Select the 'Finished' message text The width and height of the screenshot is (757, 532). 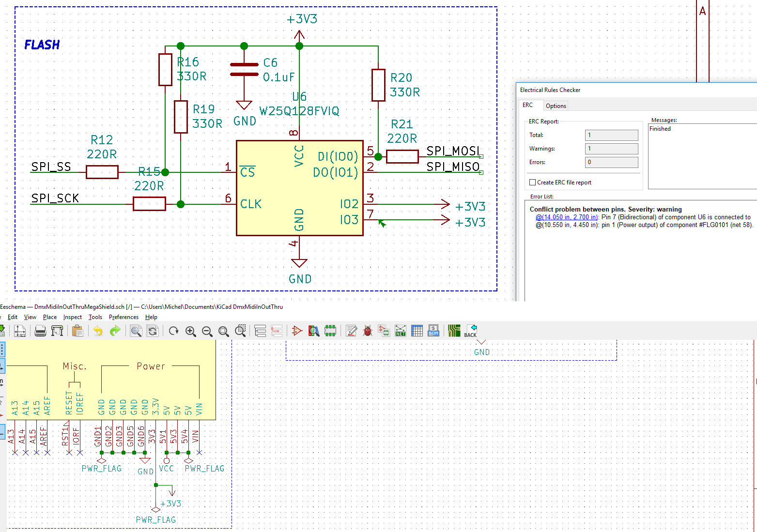tap(660, 129)
